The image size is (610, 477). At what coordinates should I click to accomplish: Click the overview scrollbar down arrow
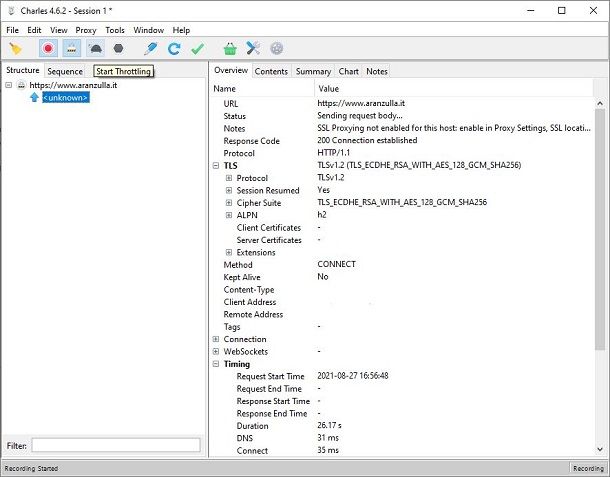coord(600,449)
